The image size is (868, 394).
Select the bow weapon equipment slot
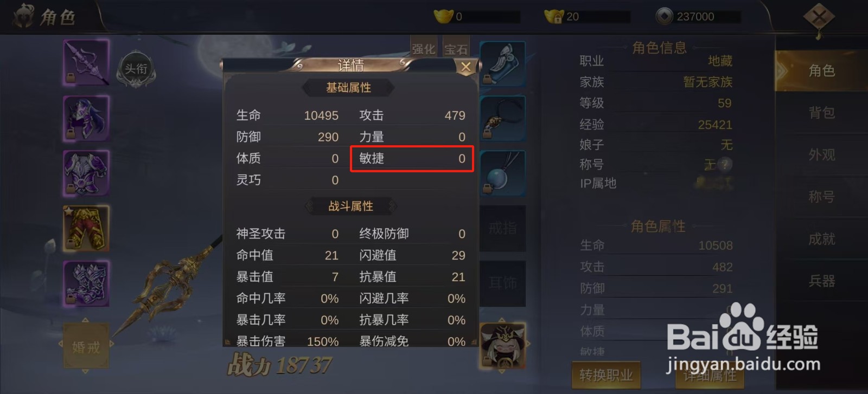click(x=86, y=62)
